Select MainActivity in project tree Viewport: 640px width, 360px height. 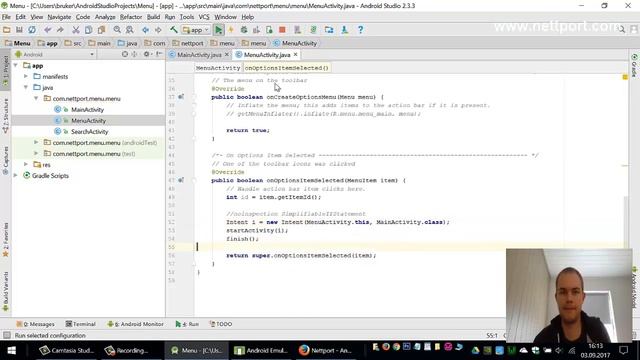(87, 109)
